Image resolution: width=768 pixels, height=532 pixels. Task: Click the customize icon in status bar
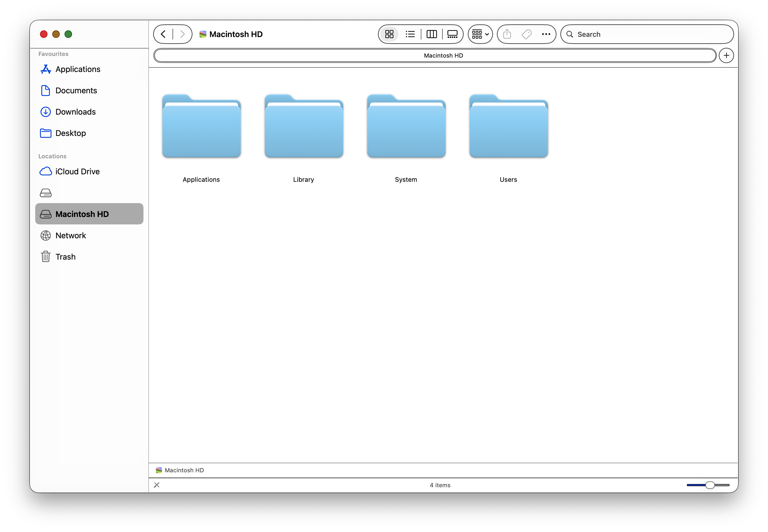tap(157, 485)
